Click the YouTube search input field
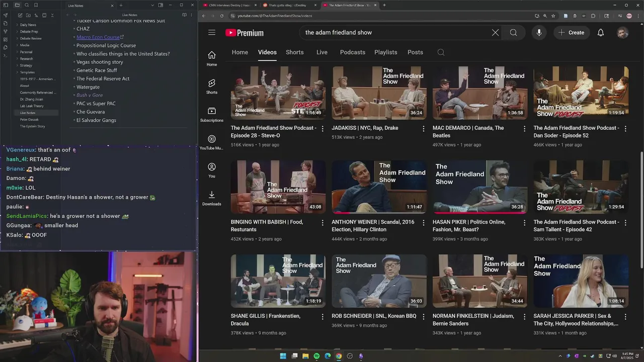The width and height of the screenshot is (644, 362). point(395,33)
